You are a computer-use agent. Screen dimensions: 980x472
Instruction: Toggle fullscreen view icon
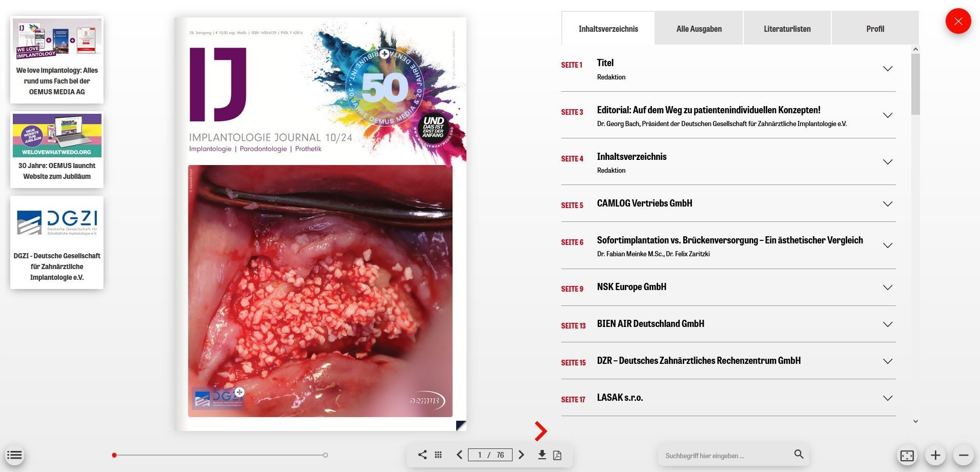click(x=907, y=455)
